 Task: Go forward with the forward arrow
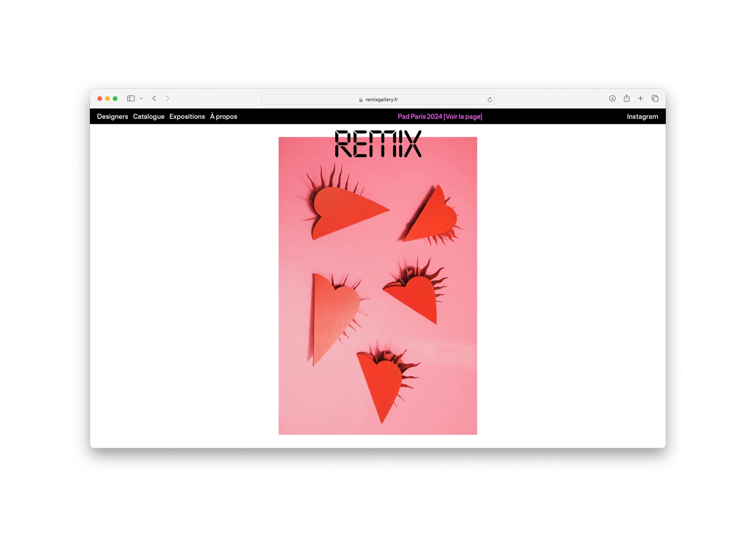[x=168, y=99]
